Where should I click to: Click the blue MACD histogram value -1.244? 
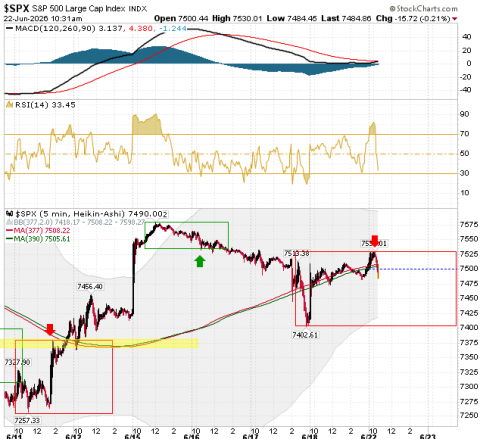point(173,29)
